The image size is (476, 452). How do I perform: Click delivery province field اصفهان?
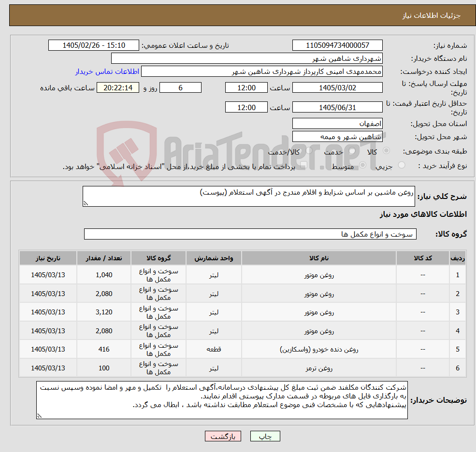pos(337,124)
